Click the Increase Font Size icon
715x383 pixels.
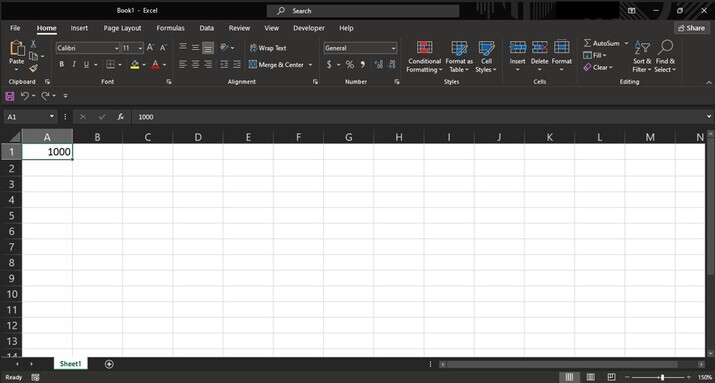pos(150,47)
